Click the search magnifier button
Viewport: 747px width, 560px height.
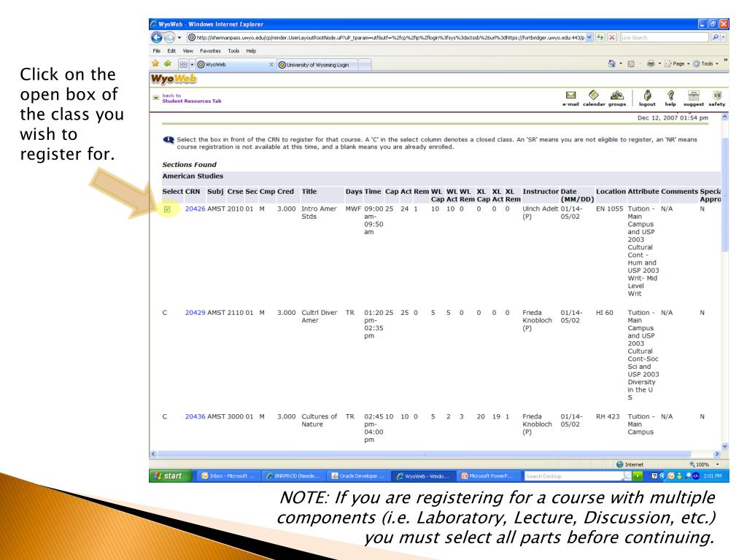[715, 37]
